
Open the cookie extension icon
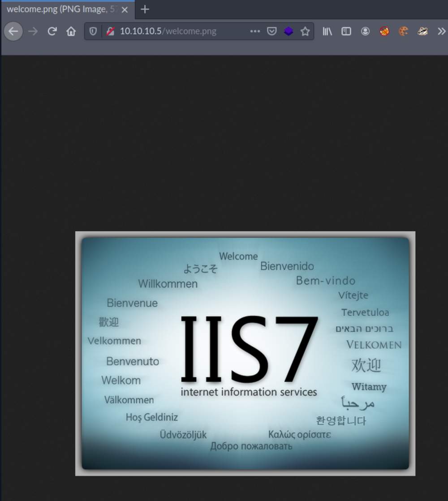404,31
